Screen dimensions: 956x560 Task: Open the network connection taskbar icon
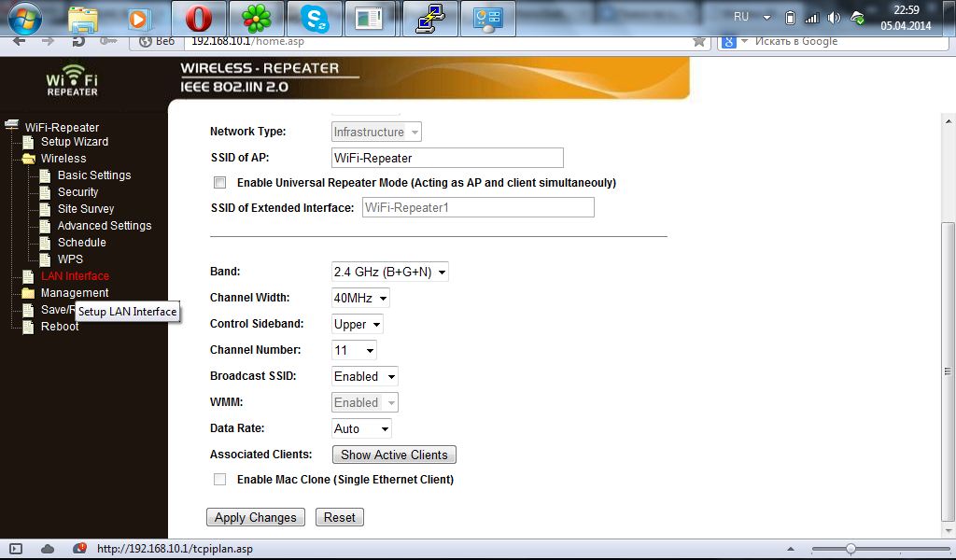(x=429, y=19)
